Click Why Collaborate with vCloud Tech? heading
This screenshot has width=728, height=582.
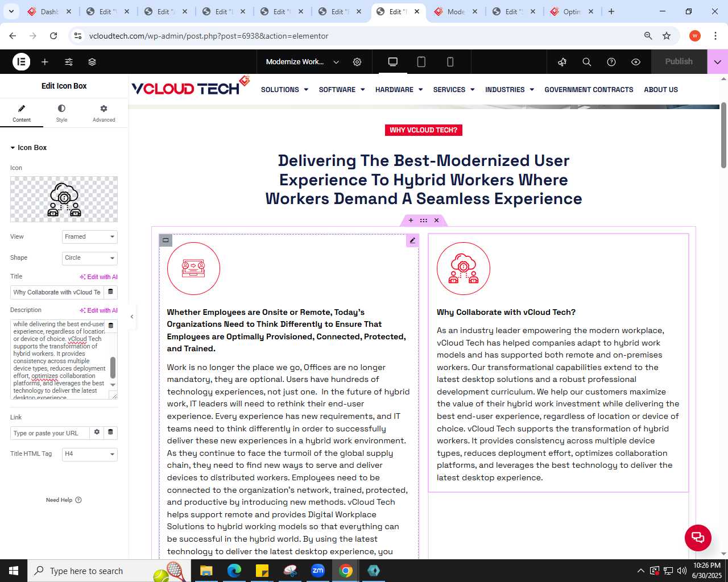506,312
